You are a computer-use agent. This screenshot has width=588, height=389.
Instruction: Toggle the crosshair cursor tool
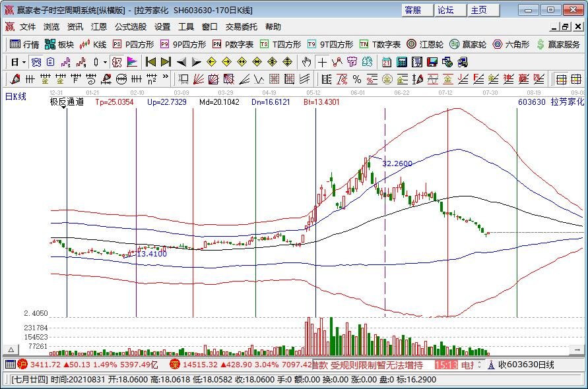tap(321, 62)
